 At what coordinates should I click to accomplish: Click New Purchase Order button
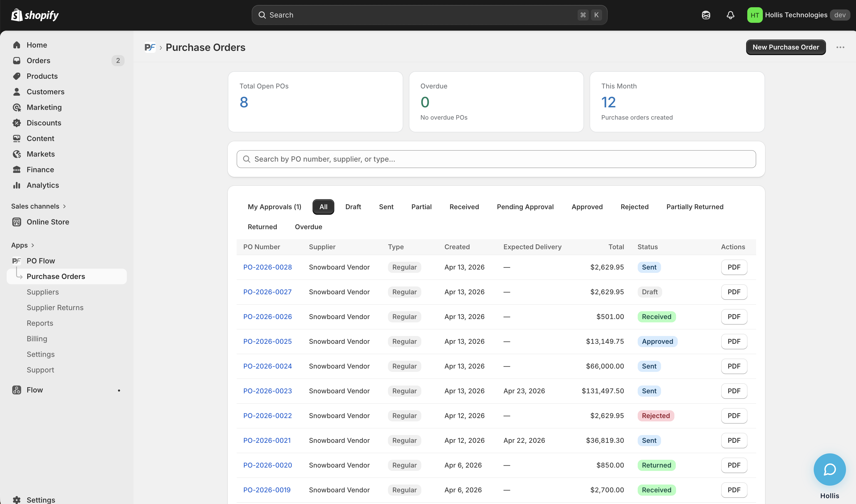785,47
